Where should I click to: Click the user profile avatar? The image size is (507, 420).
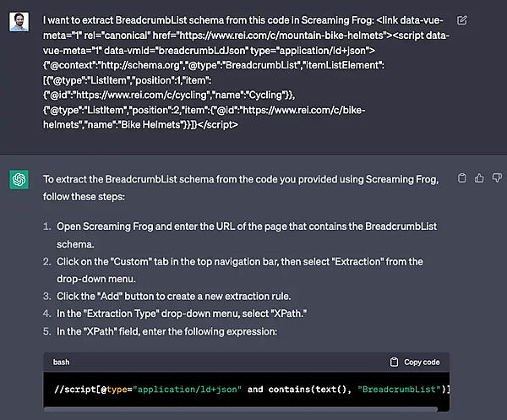click(19, 22)
